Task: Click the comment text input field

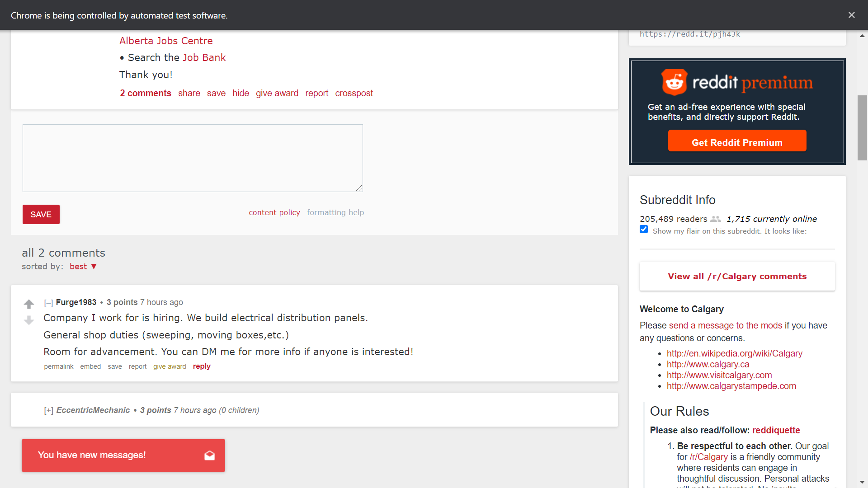Action: 193,157
